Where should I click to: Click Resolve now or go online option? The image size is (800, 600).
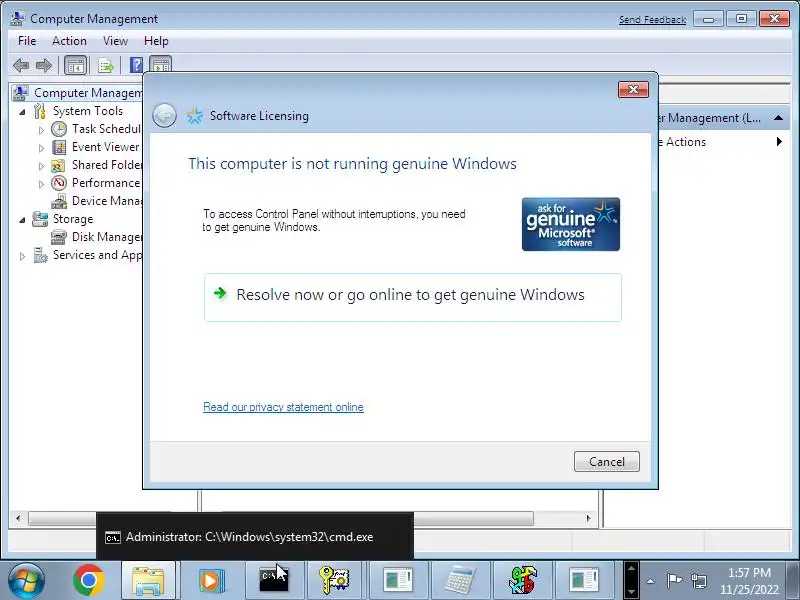coord(413,297)
